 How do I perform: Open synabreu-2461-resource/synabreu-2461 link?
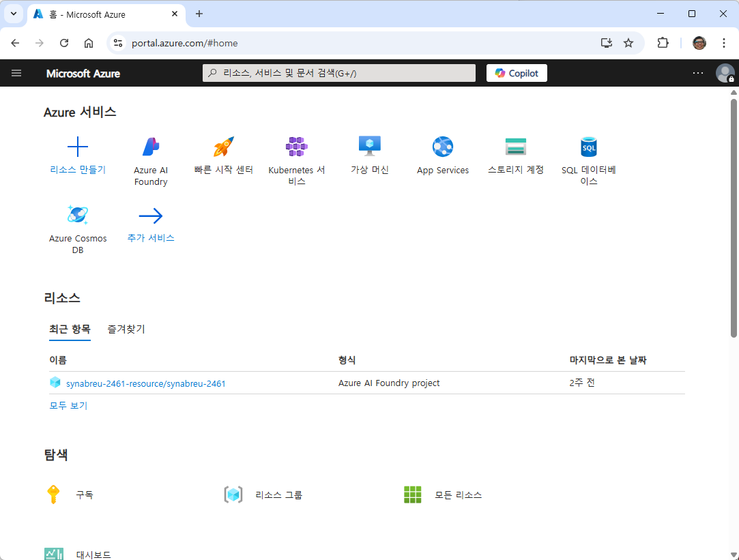[x=145, y=383]
